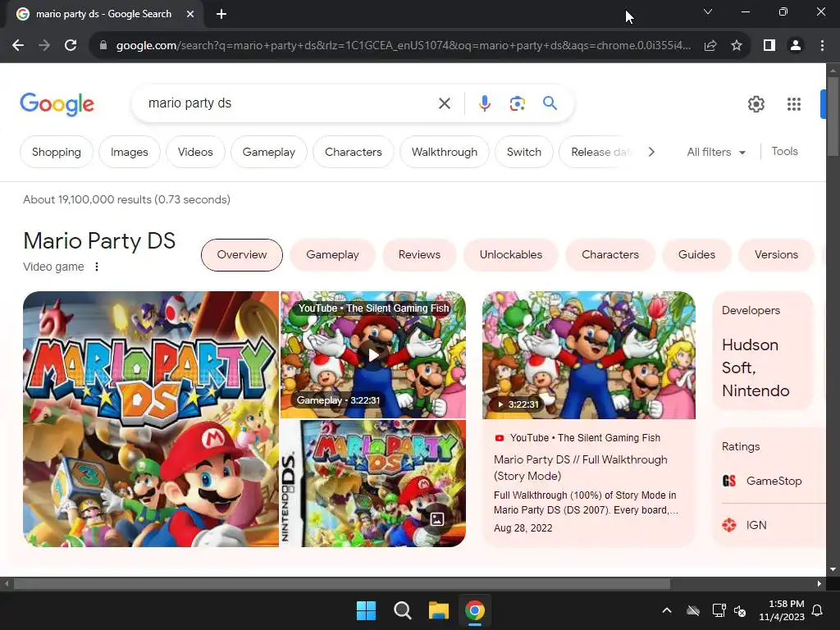This screenshot has height=630, width=840.
Task: Select Characters filter chip in top row
Action: (x=354, y=152)
